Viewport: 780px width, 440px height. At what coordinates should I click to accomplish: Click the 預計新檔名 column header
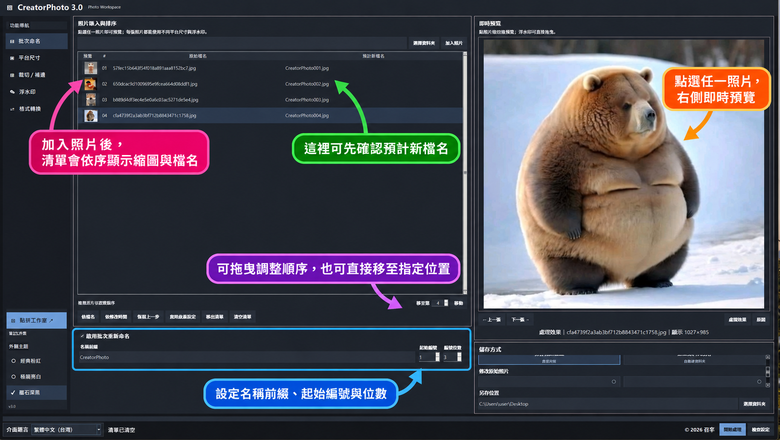coord(373,56)
